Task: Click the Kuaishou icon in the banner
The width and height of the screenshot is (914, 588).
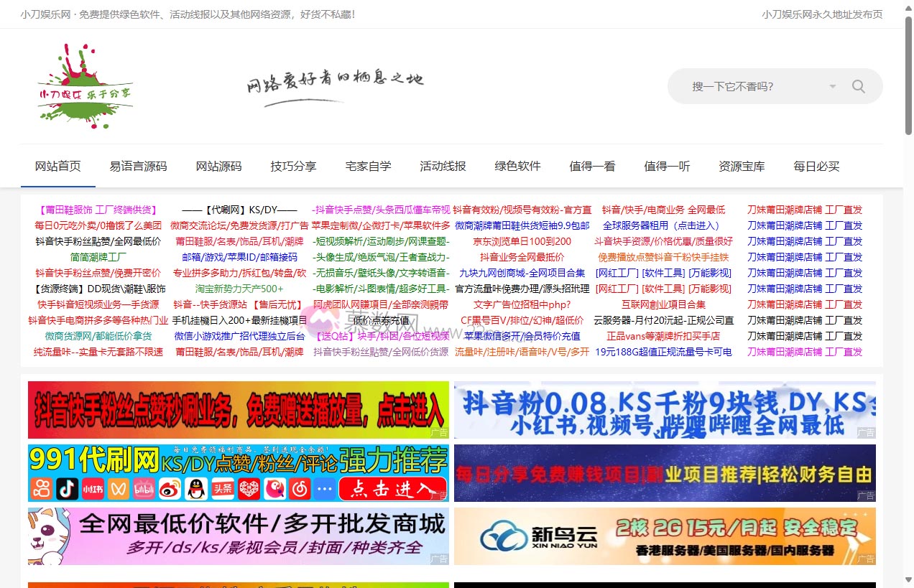Action: click(42, 488)
